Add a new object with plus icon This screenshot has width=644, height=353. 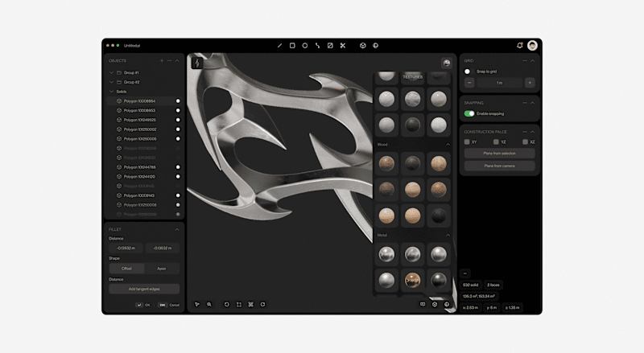click(x=162, y=61)
